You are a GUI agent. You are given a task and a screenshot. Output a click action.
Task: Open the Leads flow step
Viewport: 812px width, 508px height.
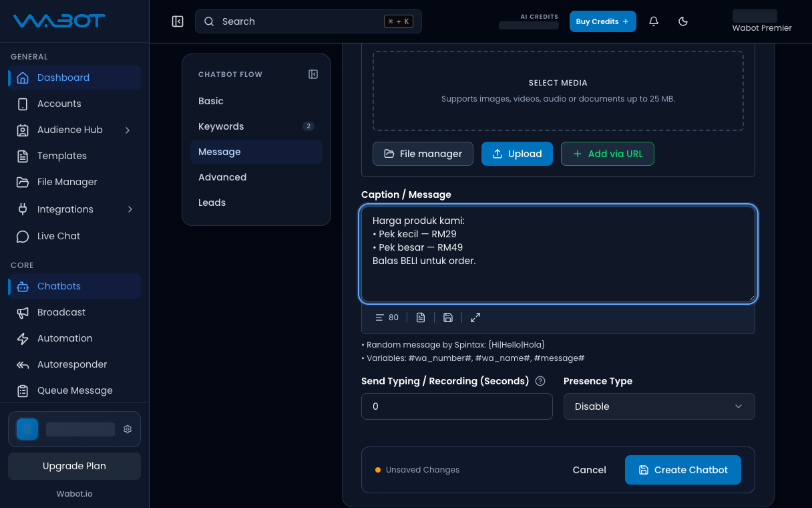256,203
